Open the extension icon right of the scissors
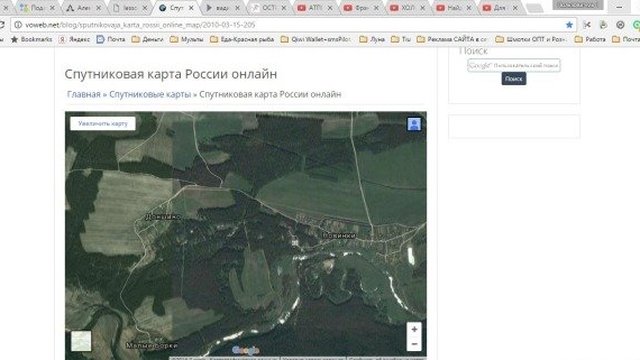This screenshot has width=640, height=360. pyautogui.click(x=603, y=25)
